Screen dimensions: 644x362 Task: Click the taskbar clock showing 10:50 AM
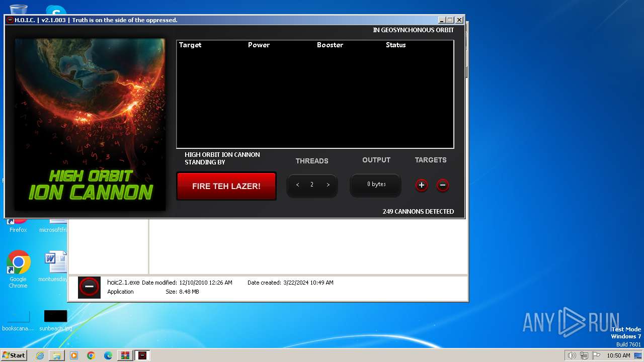point(618,355)
